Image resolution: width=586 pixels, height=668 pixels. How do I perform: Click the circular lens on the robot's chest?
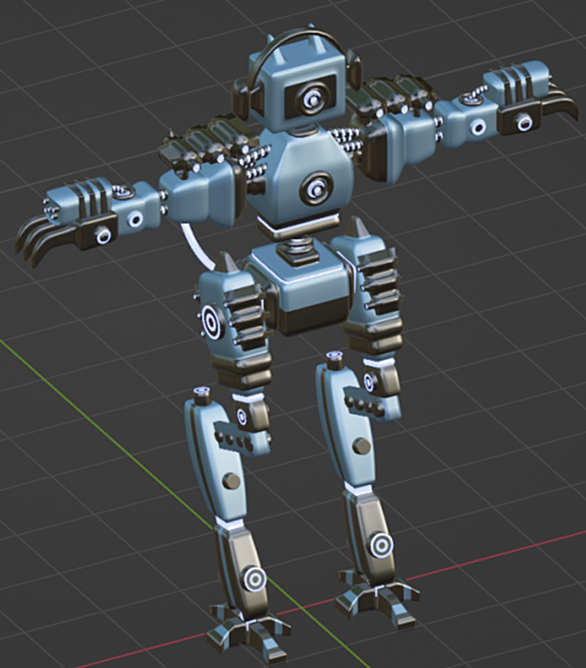(x=316, y=188)
